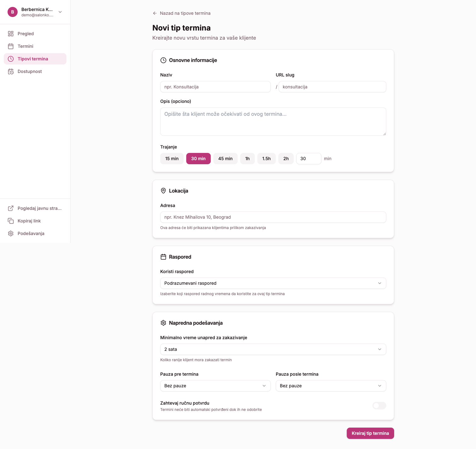Click the external link icon for public page

click(x=11, y=208)
